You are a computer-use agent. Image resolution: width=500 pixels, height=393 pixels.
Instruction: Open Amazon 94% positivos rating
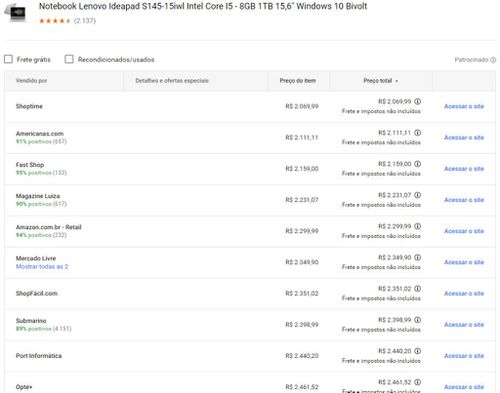point(41,235)
